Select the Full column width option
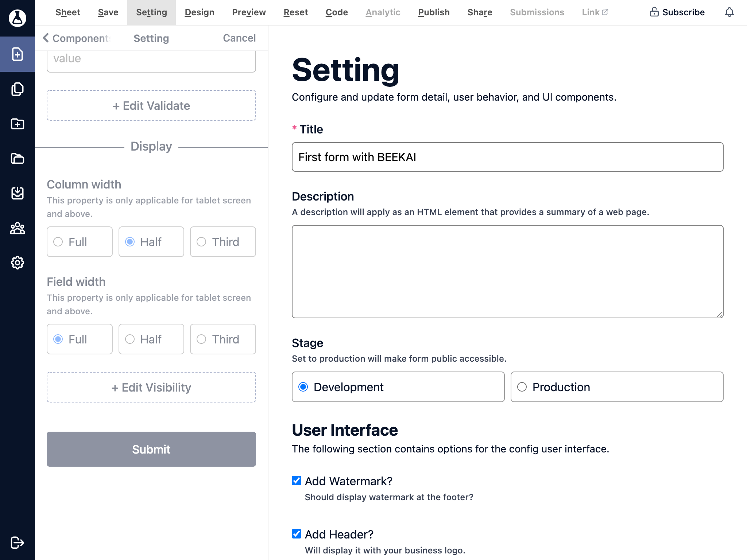747x560 pixels. [x=58, y=241]
